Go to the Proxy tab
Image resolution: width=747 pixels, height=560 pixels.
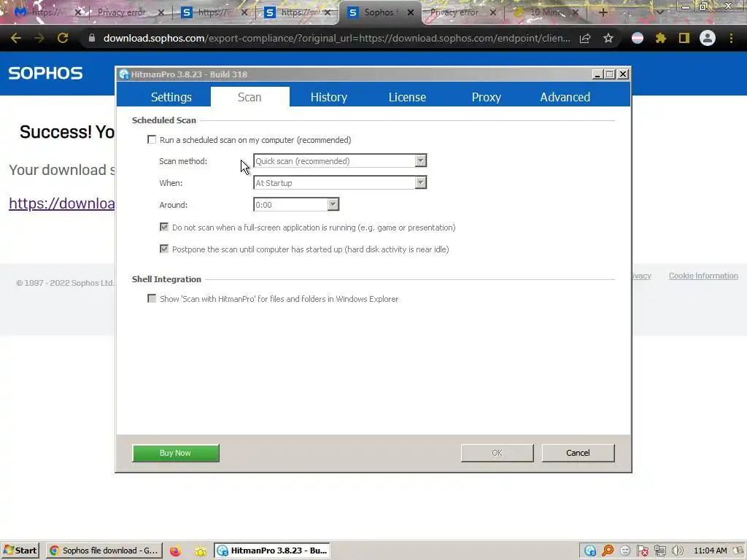tap(487, 97)
